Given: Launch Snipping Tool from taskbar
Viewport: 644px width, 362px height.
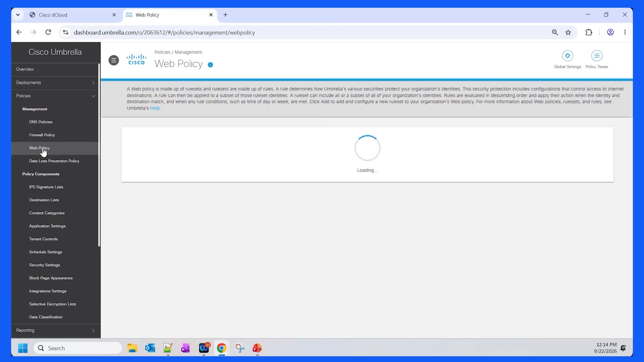Looking at the screenshot, I should 240,348.
